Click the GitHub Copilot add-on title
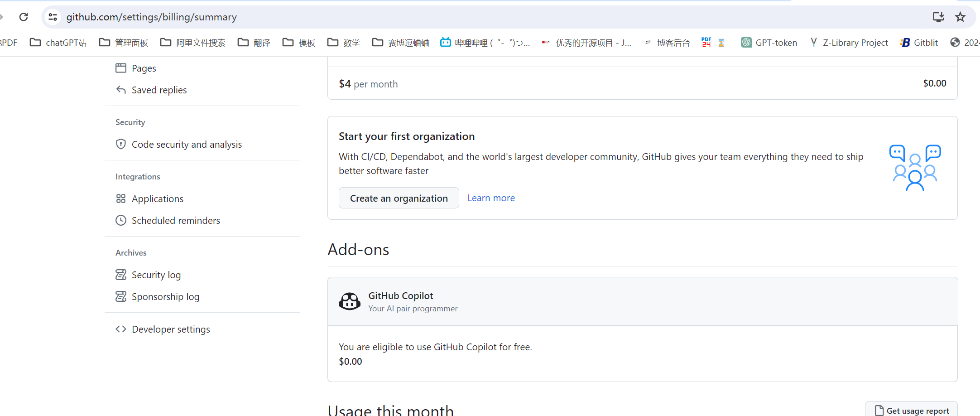The image size is (980, 416). point(400,295)
